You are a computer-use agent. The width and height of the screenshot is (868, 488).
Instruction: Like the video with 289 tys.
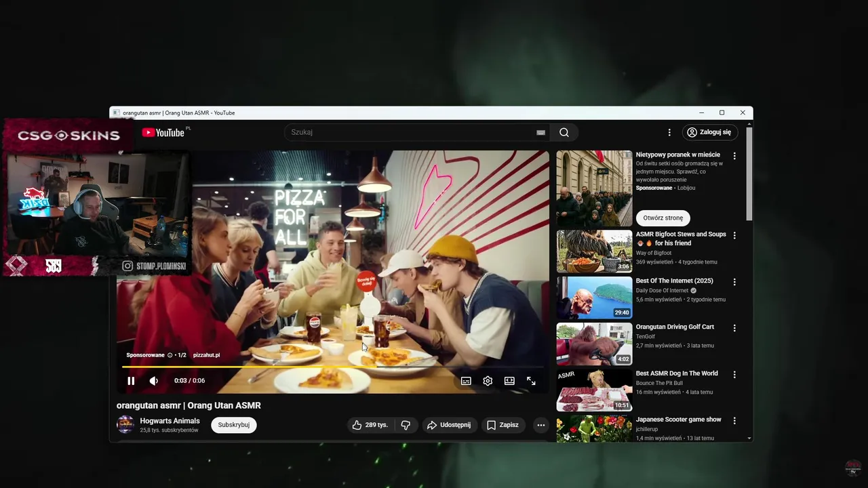click(x=370, y=425)
